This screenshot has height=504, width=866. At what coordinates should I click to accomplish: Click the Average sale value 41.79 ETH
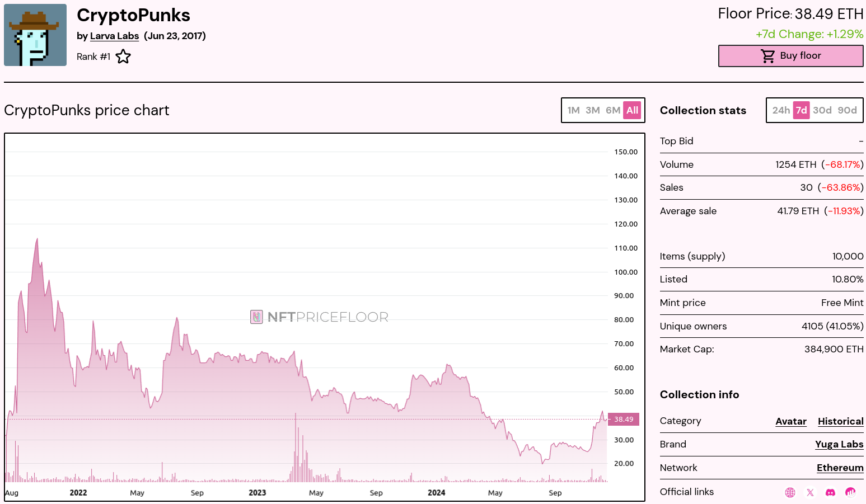coord(798,211)
